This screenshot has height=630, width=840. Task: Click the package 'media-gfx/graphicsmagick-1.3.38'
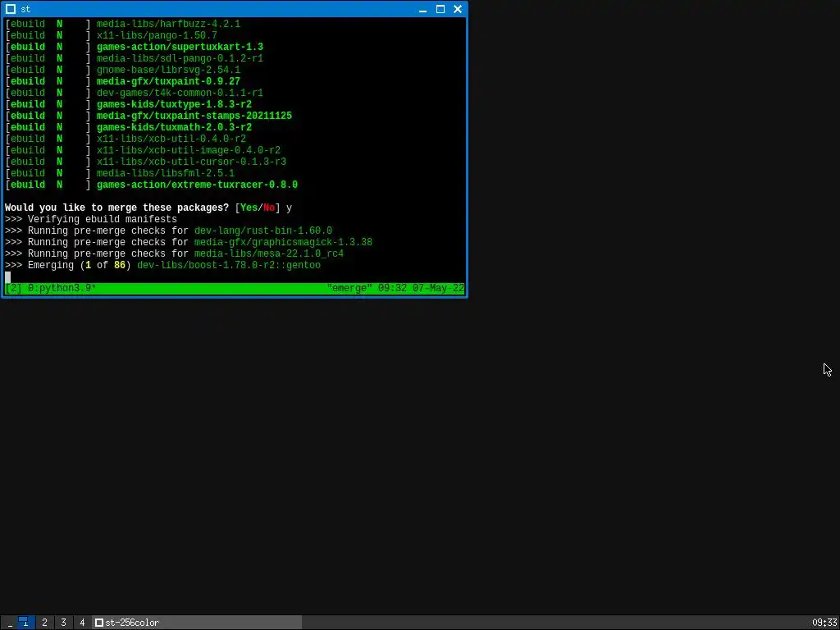click(283, 242)
